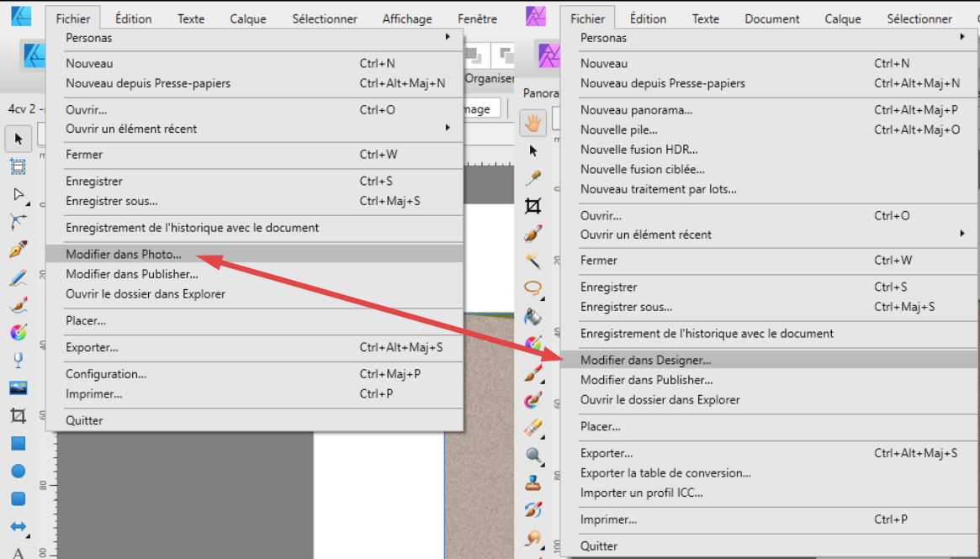980x559 pixels.
Task: Select the Paint Brush tool in Photo
Action: [x=532, y=372]
